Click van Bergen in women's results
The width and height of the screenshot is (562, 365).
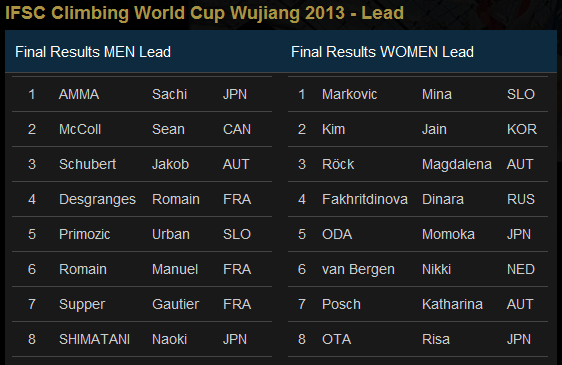tap(358, 269)
